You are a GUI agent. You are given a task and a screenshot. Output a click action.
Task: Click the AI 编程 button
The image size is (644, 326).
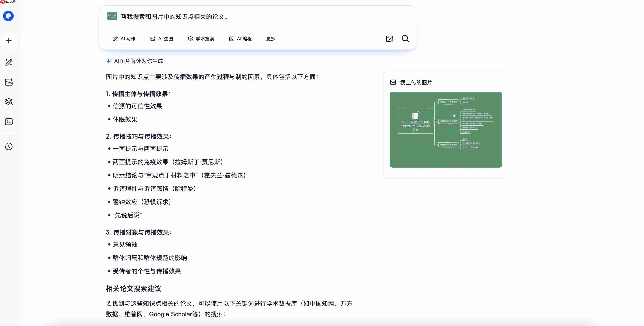(240, 39)
